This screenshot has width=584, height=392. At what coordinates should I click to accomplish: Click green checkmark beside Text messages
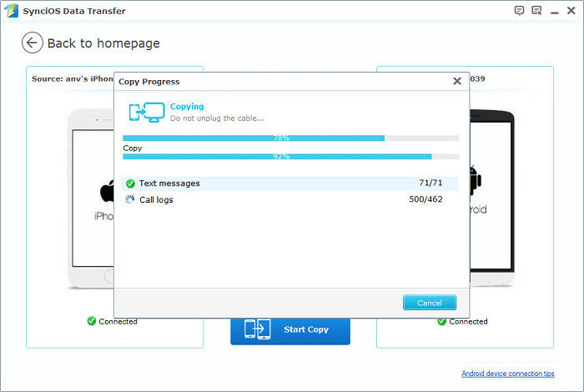click(130, 183)
